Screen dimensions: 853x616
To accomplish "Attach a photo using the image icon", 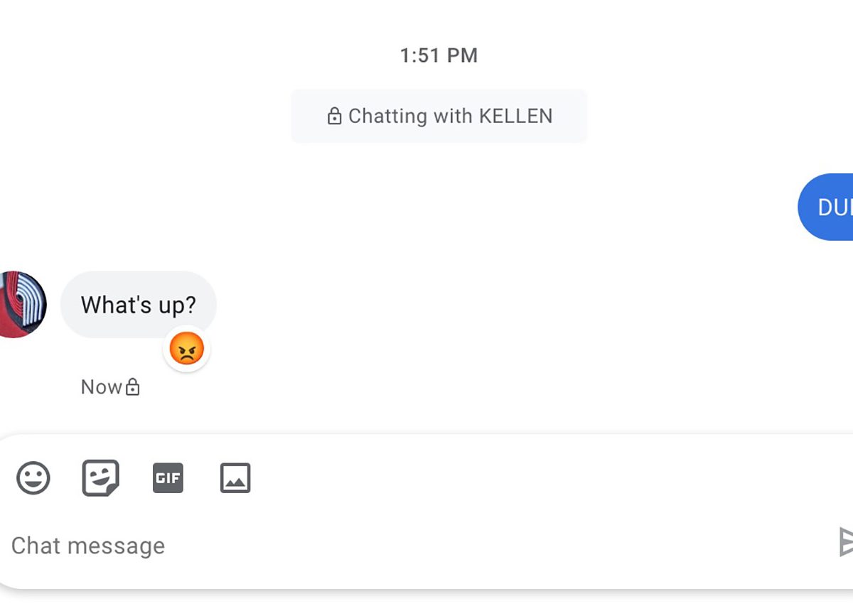I will pyautogui.click(x=235, y=478).
